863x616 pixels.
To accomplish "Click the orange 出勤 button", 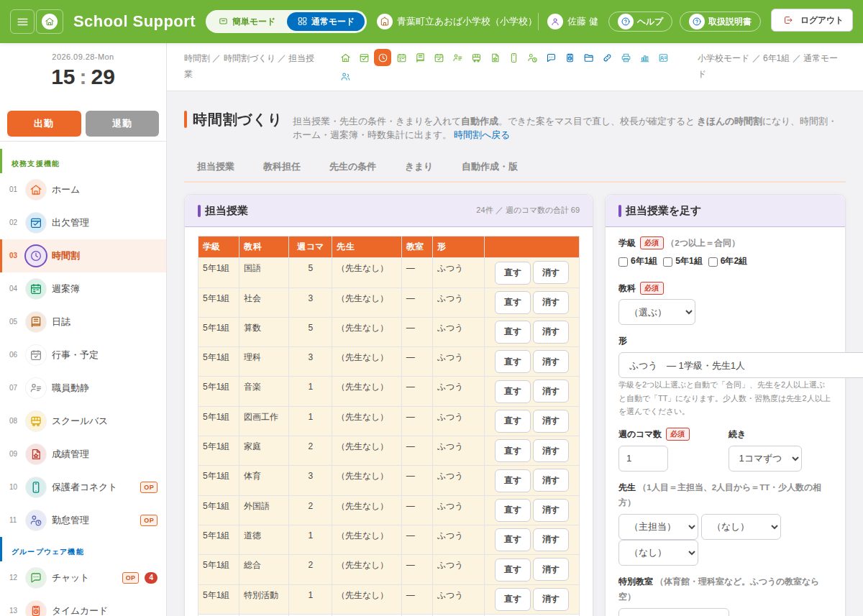I will pos(44,124).
